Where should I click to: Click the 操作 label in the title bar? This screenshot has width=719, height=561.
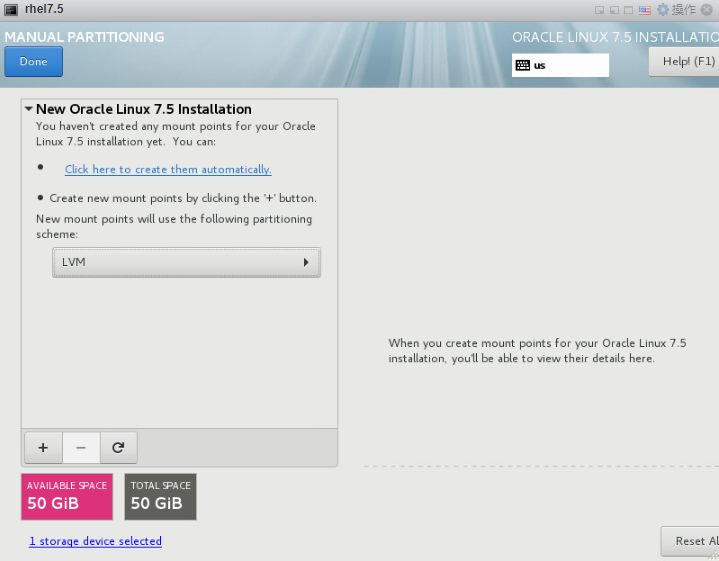click(x=684, y=10)
